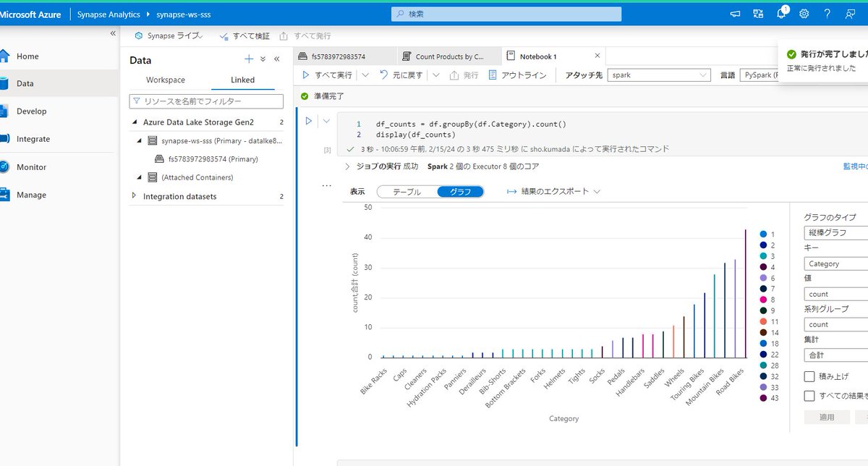
Task: Click the Road Bikes bar
Action: pyautogui.click(x=745, y=293)
